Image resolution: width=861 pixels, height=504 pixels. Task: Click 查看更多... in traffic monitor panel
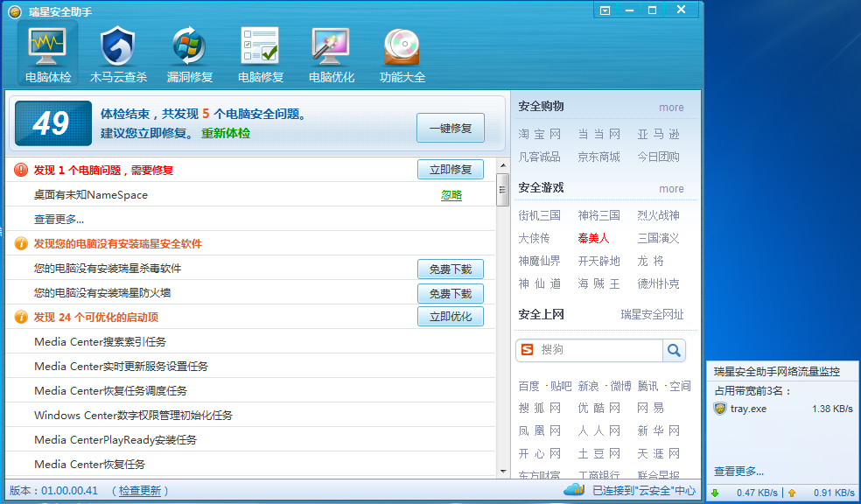738,471
